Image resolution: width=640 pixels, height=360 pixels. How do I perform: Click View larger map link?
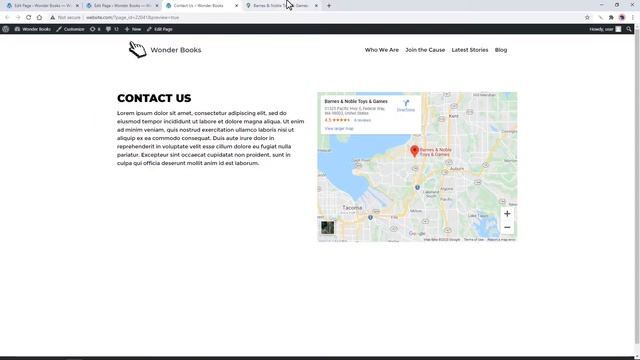coord(339,129)
